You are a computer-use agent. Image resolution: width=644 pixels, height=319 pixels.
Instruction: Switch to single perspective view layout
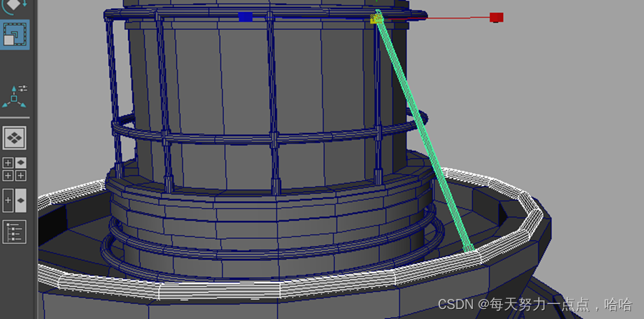(x=14, y=138)
